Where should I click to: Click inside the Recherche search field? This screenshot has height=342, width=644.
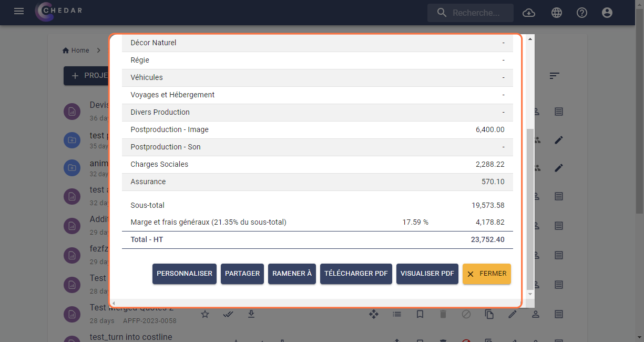point(471,13)
